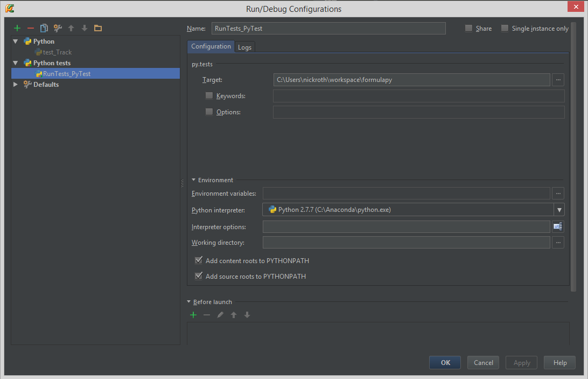Edit the Before launch task

(220, 315)
